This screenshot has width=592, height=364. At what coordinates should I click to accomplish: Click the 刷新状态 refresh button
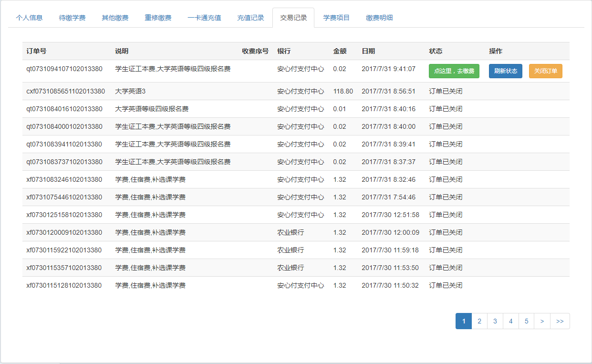tap(505, 71)
